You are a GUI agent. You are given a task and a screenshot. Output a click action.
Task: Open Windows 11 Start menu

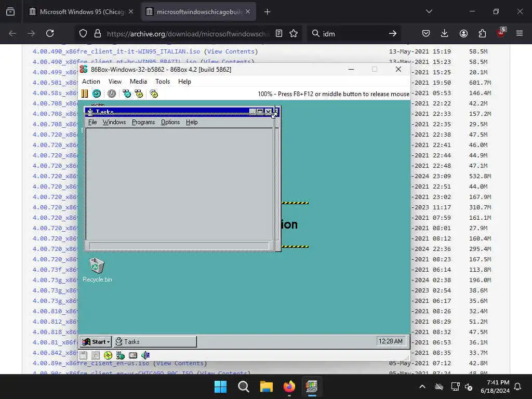click(220, 387)
